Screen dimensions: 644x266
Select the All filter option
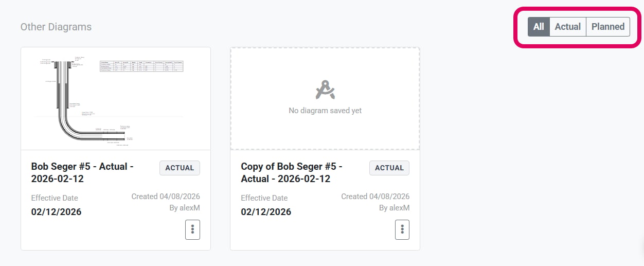pos(539,27)
